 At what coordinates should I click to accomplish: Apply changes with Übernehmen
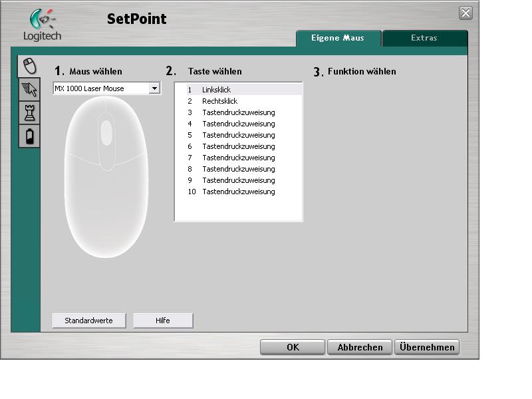tap(427, 347)
